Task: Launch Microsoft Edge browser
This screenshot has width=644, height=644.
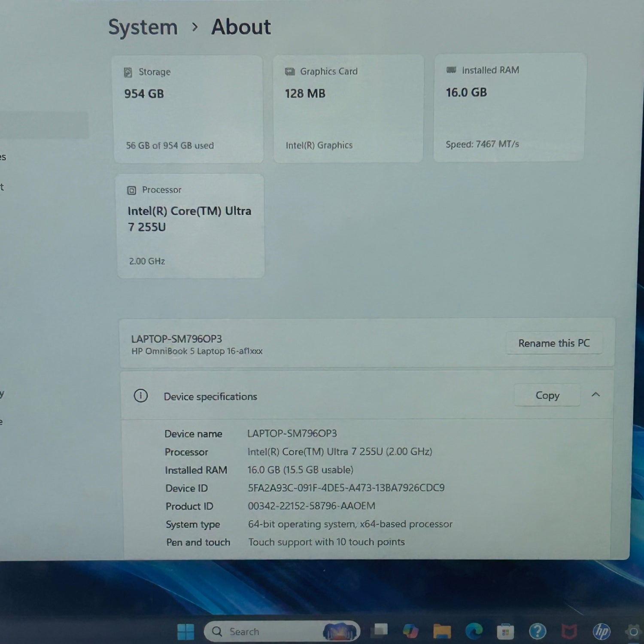Action: pos(474,631)
